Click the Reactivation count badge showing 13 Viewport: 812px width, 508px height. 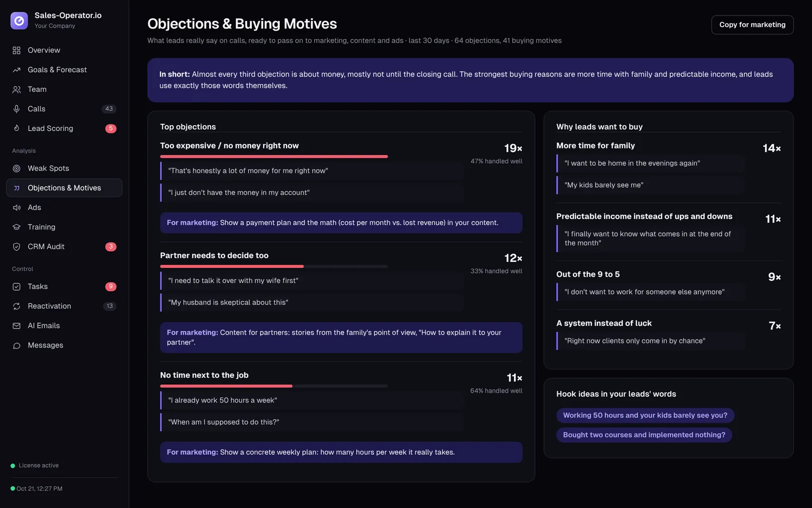(x=110, y=306)
